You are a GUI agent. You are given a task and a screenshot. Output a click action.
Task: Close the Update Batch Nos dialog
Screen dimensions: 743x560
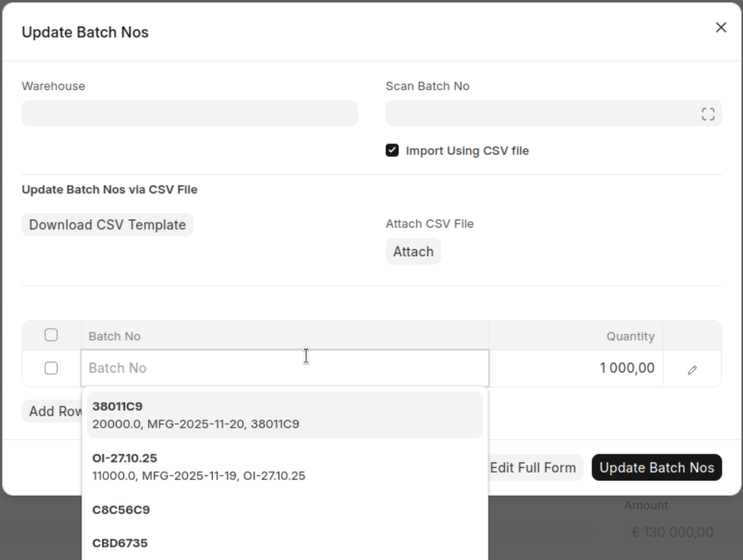721,28
